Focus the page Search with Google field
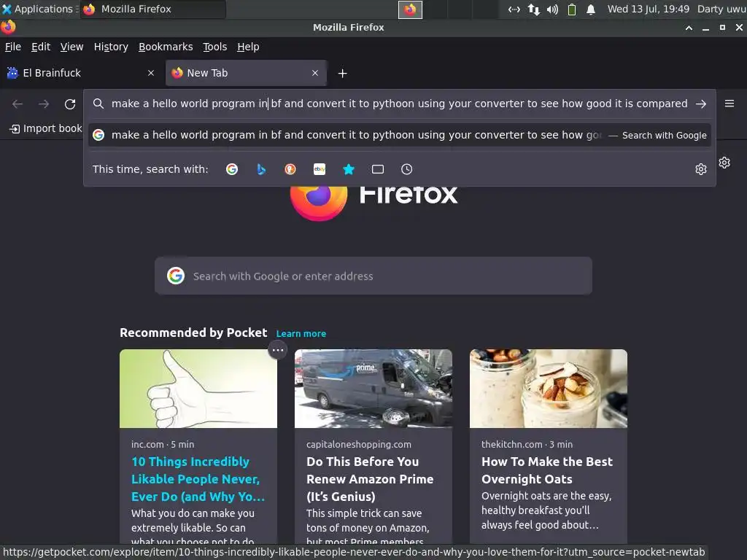 click(x=373, y=276)
